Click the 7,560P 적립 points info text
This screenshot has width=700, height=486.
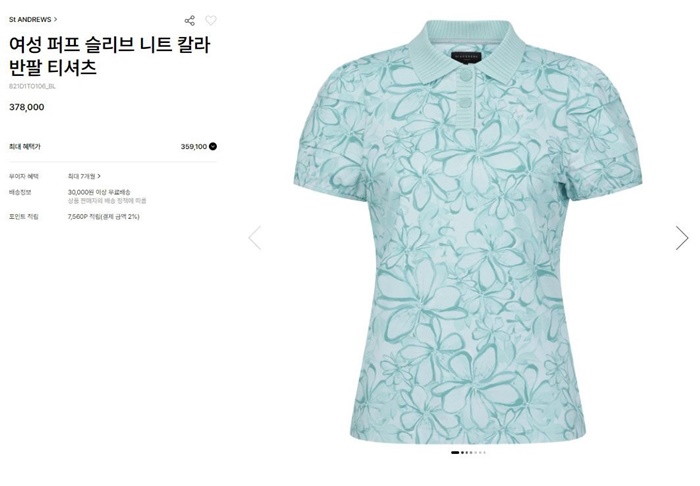[104, 216]
